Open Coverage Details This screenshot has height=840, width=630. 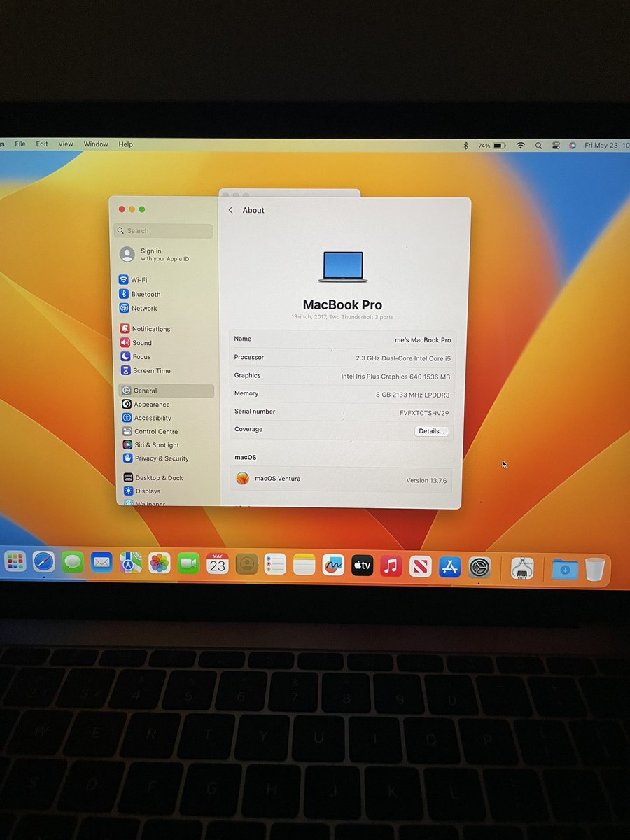point(432,431)
